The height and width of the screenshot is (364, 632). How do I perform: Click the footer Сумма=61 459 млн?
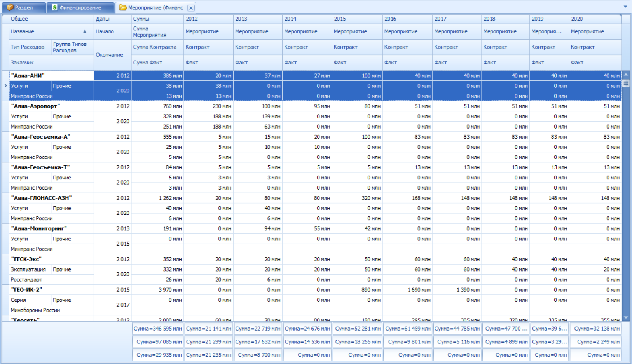pos(408,329)
